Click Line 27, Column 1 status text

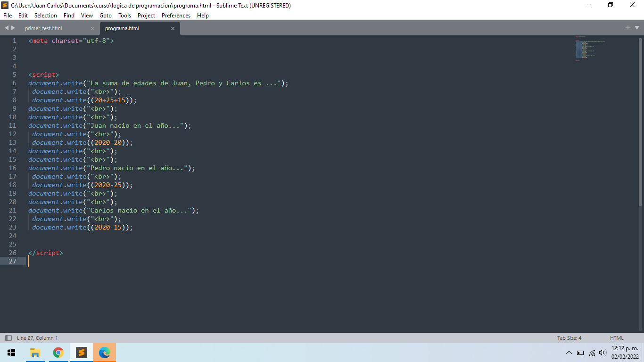(37, 338)
